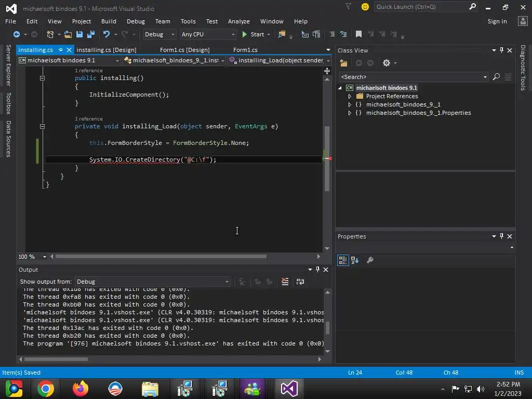Image resolution: width=532 pixels, height=399 pixels.
Task: Open the Diagnostic Tools side tab
Action: pyautogui.click(x=523, y=68)
